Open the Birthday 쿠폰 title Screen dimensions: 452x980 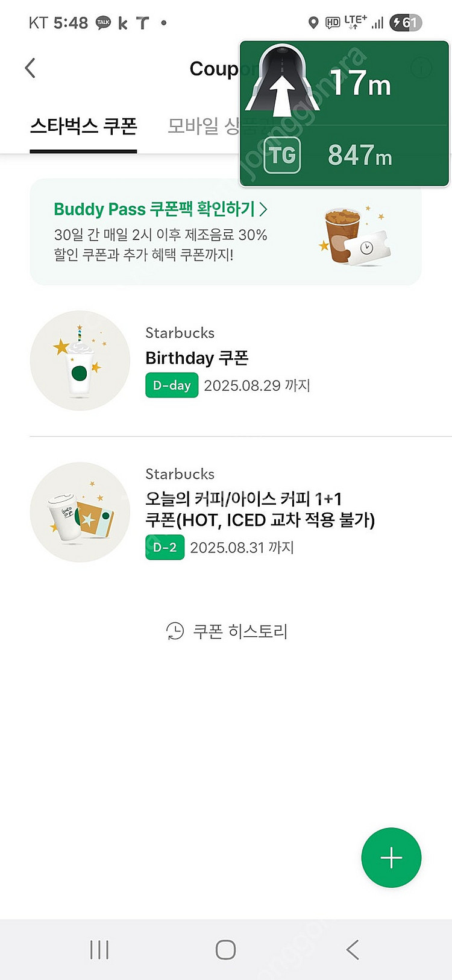(x=197, y=358)
